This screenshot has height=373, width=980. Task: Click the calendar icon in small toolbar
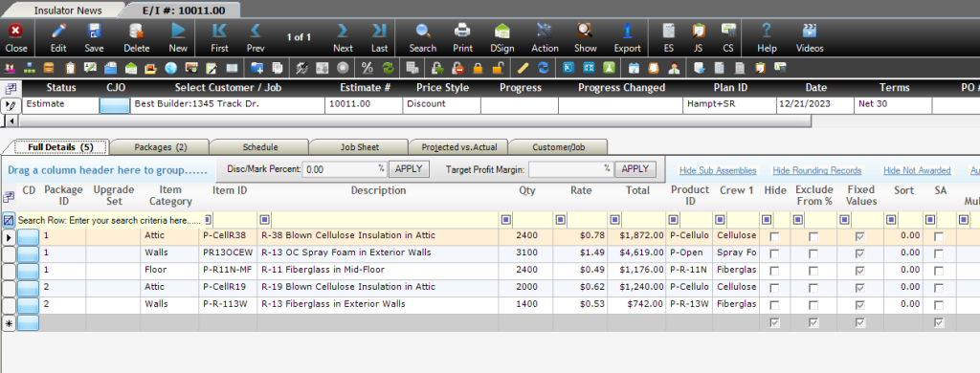pos(634,68)
